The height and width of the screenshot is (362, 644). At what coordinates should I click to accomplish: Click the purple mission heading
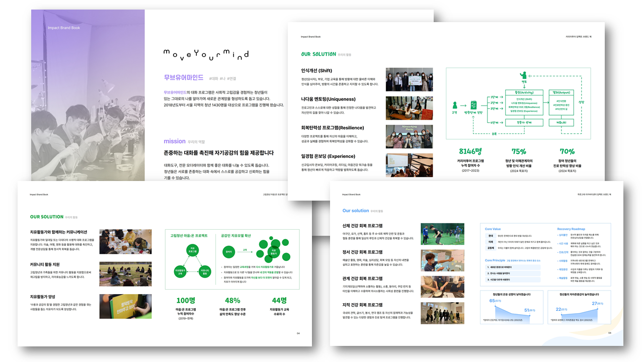[175, 141]
